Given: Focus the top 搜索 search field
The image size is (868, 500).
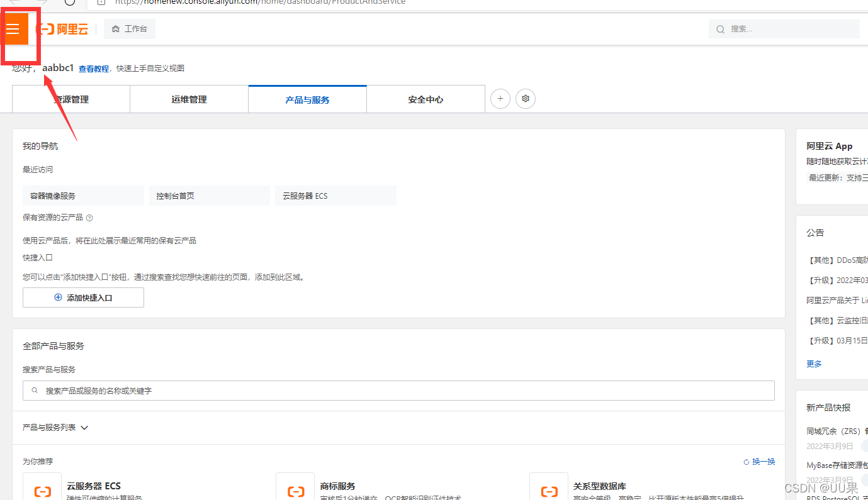Looking at the screenshot, I should 784,29.
